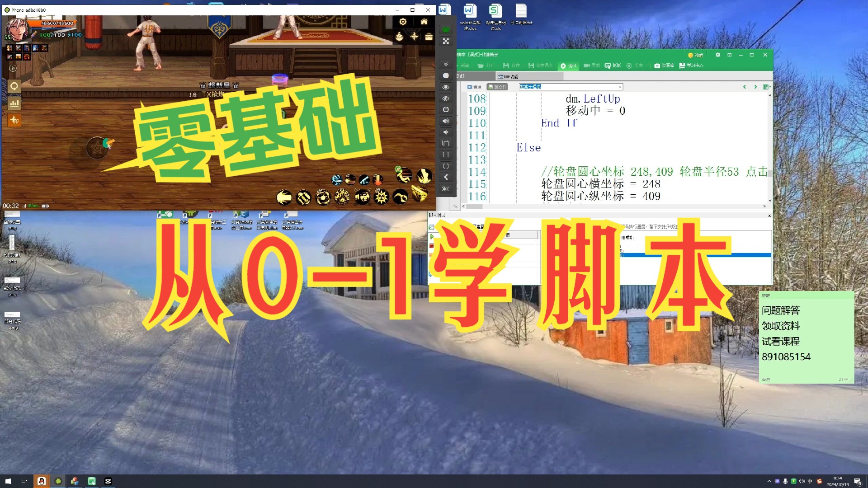Click code line 112 Else
Viewport: 868px width, 488px height.
(528, 148)
